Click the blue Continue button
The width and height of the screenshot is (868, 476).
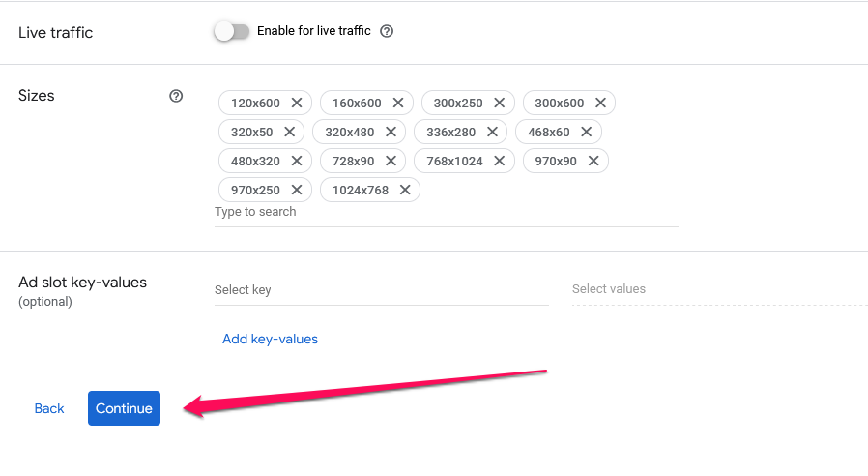124,408
